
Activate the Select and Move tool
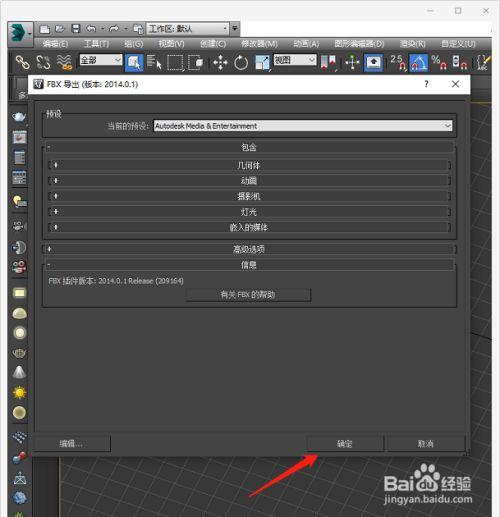pyautogui.click(x=220, y=62)
